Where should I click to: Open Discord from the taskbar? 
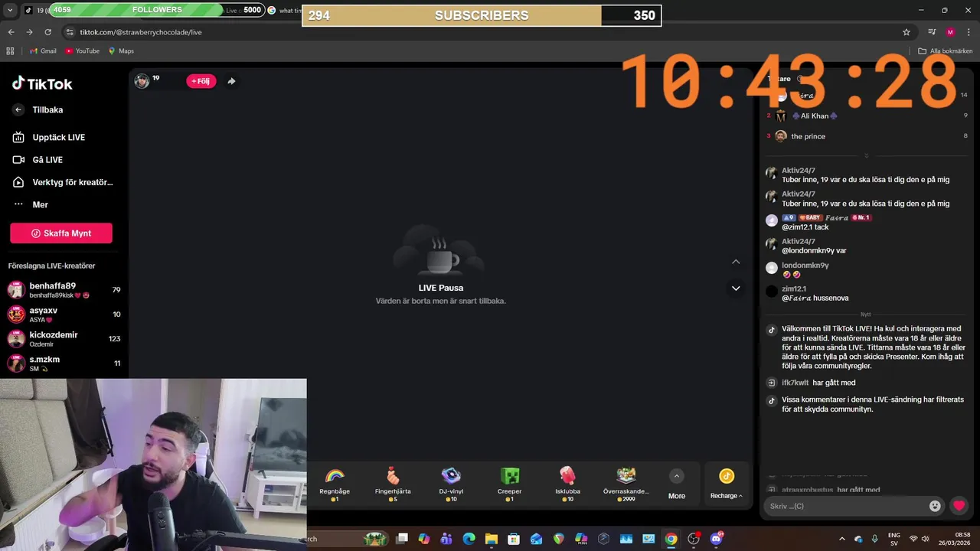click(717, 539)
